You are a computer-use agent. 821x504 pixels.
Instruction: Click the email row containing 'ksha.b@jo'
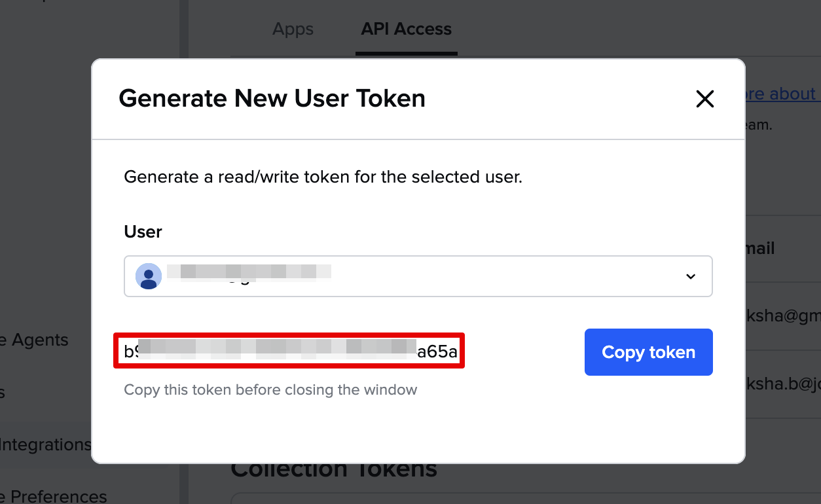click(783, 384)
